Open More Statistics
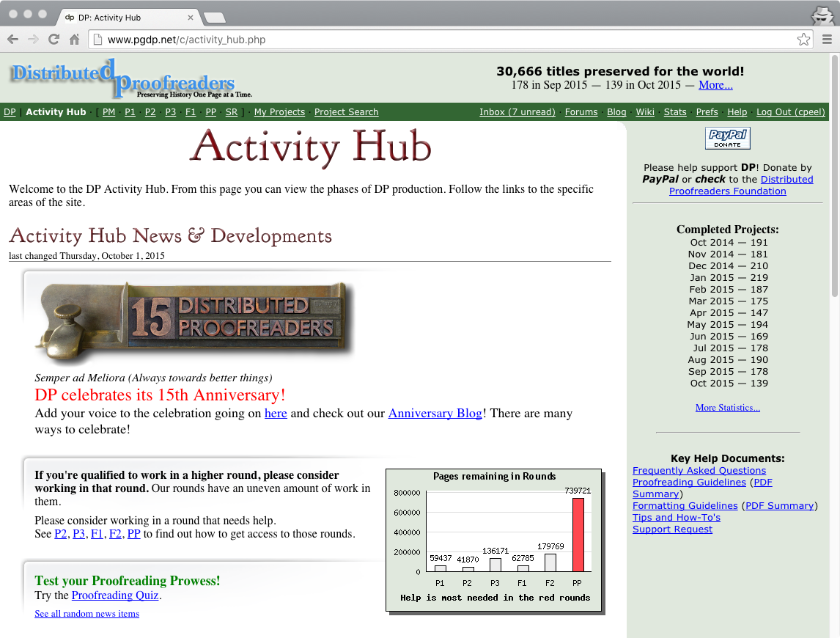Image resolution: width=840 pixels, height=638 pixels. tap(727, 407)
